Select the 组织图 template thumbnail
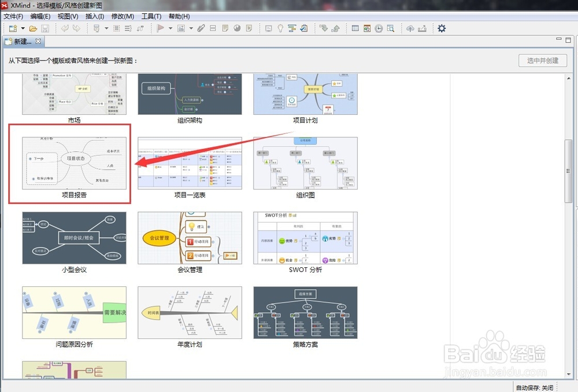The width and height of the screenshot is (578, 392). tap(305, 163)
